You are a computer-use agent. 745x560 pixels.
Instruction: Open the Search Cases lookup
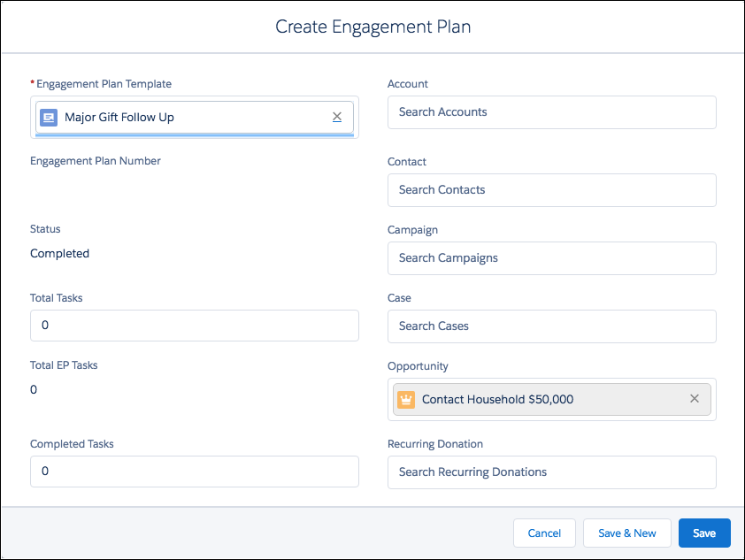pos(551,326)
